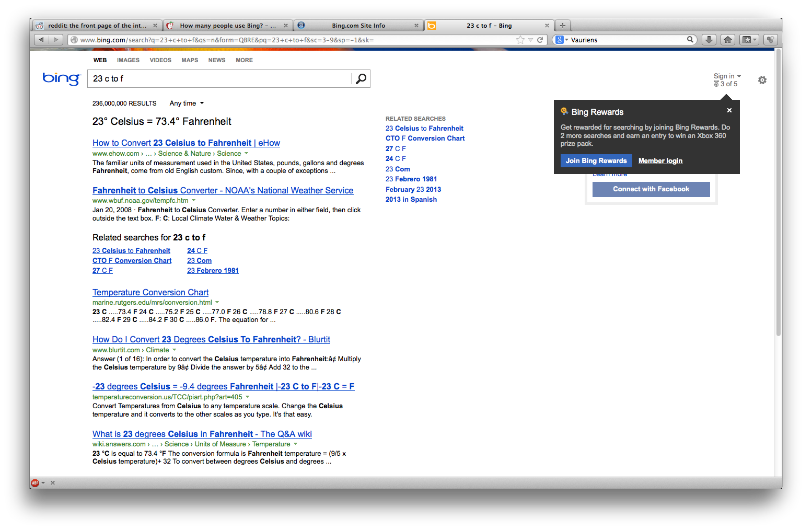Click the browser back arrow button
812x530 pixels.
click(41, 40)
